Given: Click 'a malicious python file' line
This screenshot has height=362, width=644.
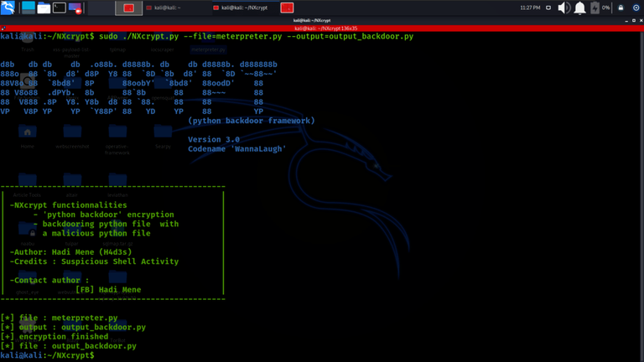Looking at the screenshot, I should [96, 234].
